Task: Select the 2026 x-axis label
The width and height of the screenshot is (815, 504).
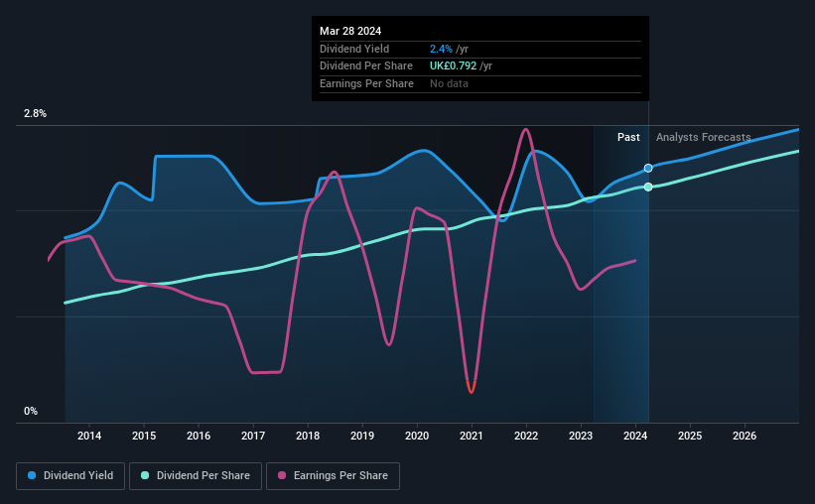Action: coord(745,436)
